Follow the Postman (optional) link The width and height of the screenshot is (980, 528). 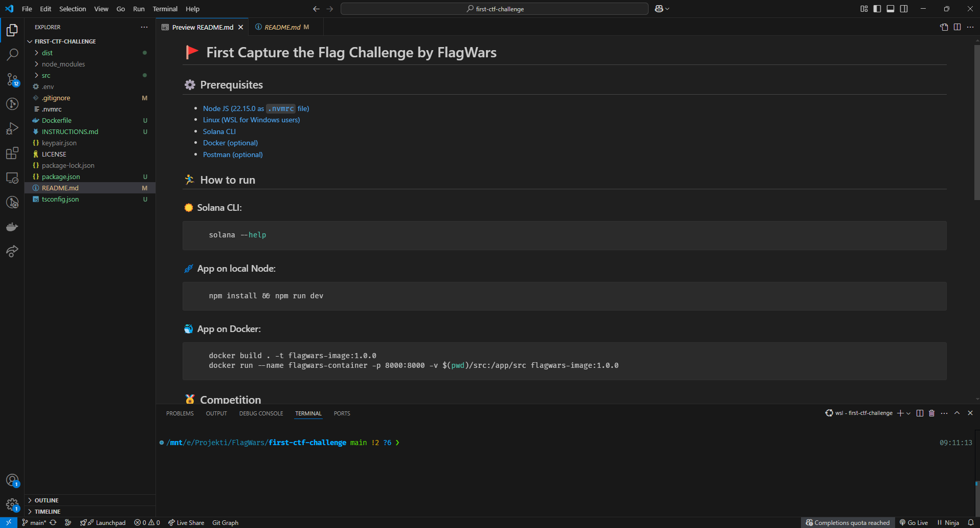(233, 155)
